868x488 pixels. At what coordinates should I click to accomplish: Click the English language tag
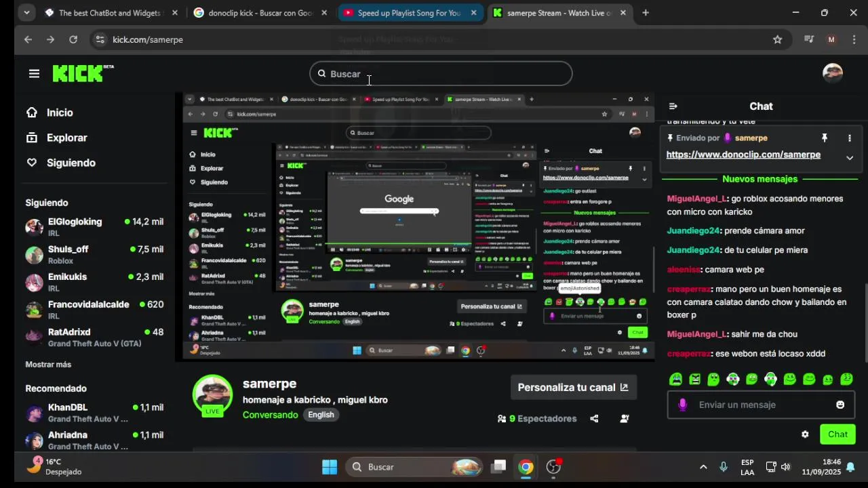pos(321,415)
